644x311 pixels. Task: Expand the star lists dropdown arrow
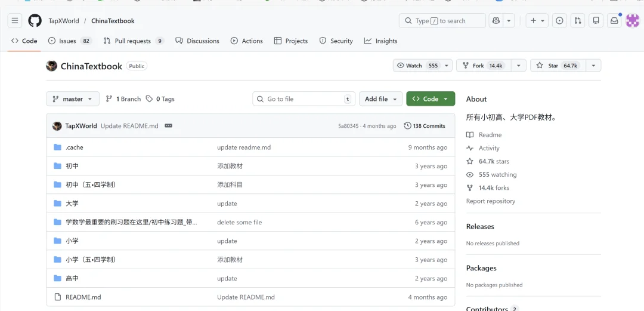[x=593, y=66]
